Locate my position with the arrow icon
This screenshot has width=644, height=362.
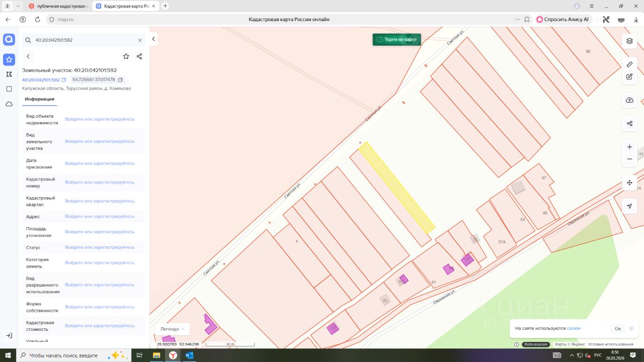629,206
